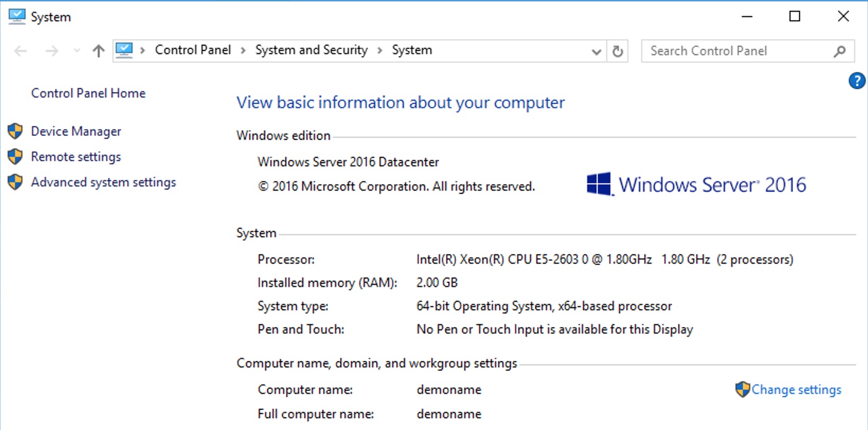The height and width of the screenshot is (430, 868).
Task: Refresh the System page
Action: click(617, 51)
